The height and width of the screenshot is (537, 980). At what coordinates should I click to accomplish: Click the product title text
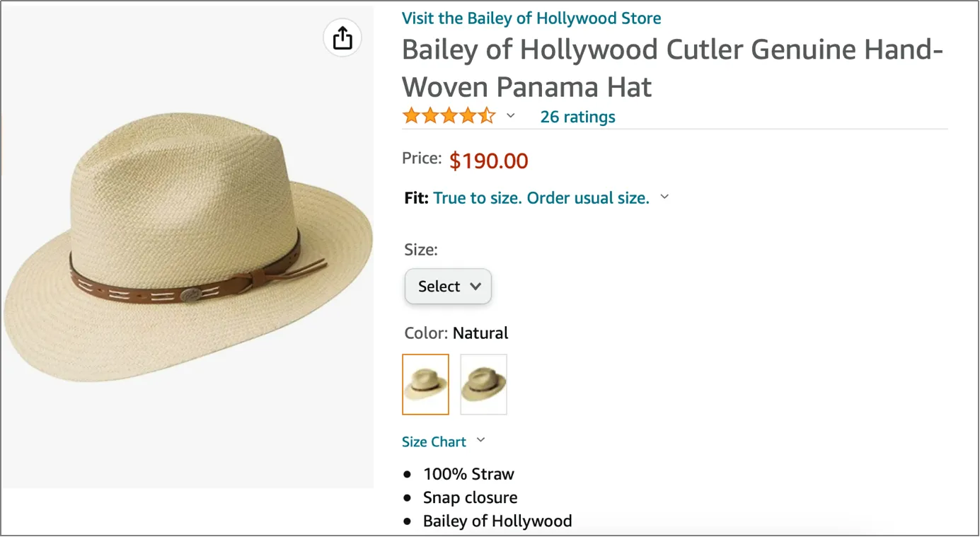[671, 68]
